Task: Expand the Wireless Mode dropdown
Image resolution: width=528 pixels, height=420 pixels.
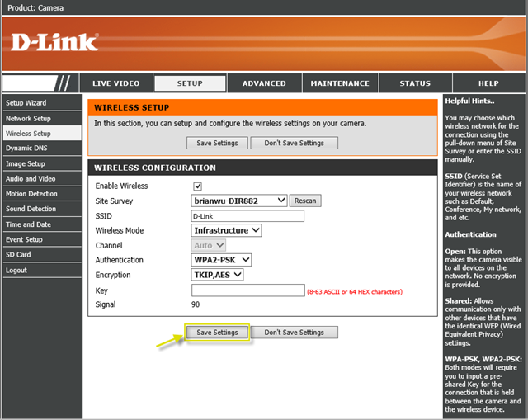Action: (227, 230)
